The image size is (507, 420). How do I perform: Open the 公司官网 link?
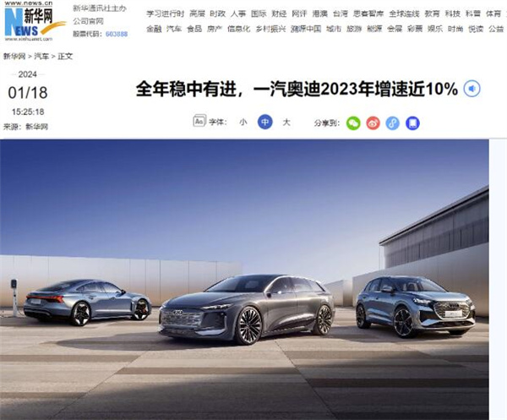click(x=88, y=21)
